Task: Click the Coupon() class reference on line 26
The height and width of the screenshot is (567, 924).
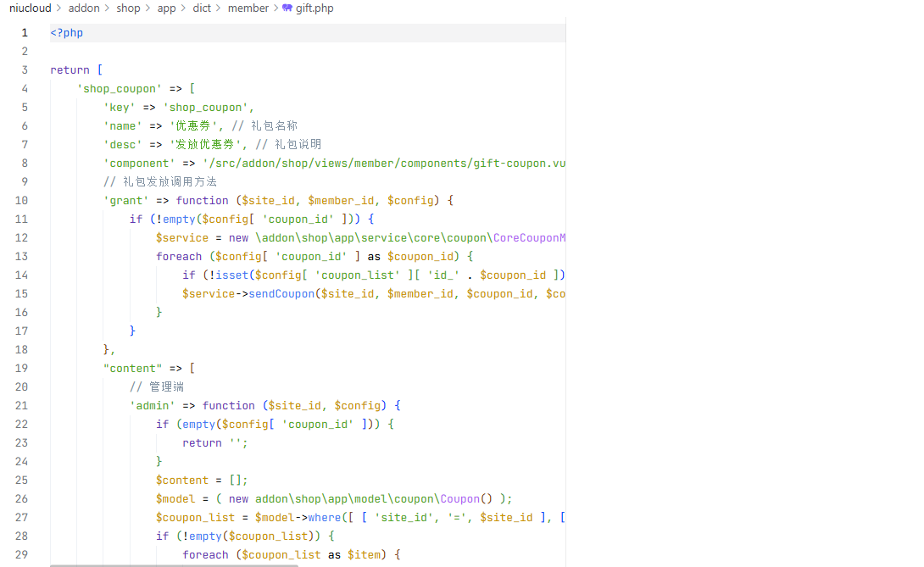Action: [x=459, y=499]
